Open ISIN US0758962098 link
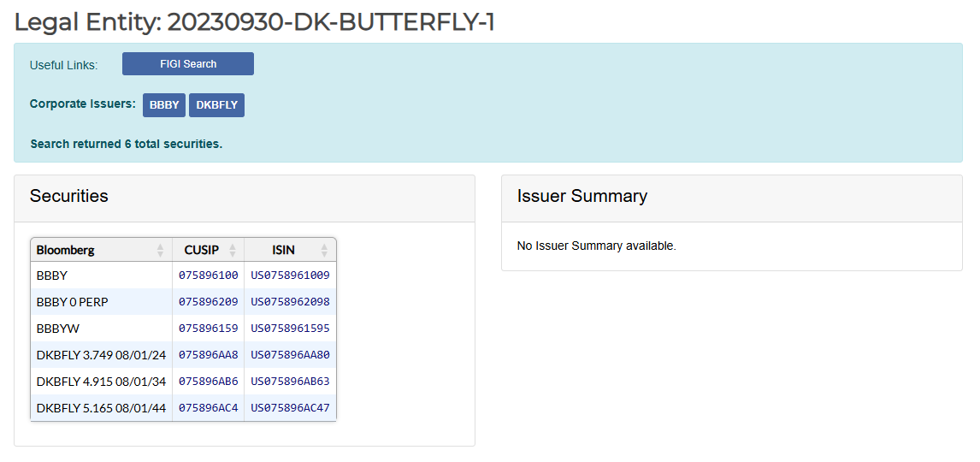The image size is (980, 462). click(x=290, y=302)
